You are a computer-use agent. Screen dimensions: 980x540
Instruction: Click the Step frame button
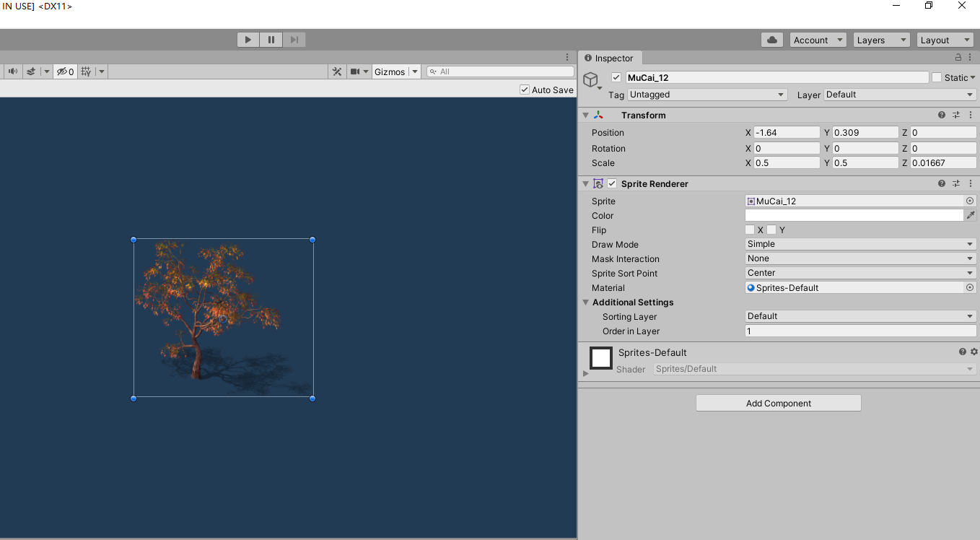pyautogui.click(x=294, y=40)
